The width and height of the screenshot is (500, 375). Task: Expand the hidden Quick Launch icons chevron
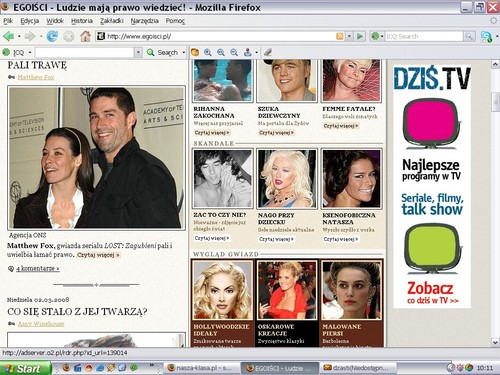(152, 366)
